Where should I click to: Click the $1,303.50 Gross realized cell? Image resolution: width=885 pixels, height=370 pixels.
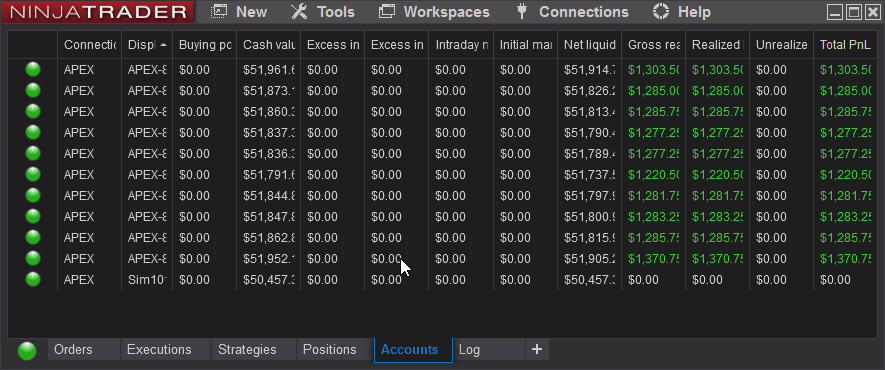coord(654,70)
